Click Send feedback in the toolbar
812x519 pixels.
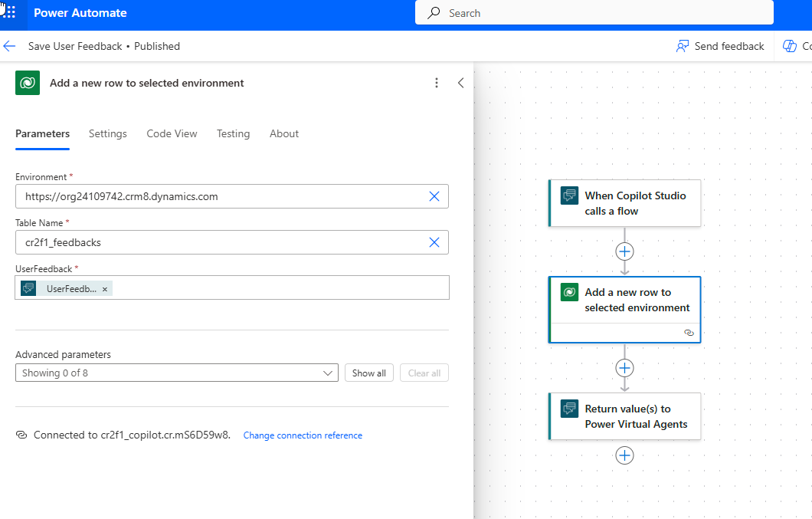(x=720, y=46)
